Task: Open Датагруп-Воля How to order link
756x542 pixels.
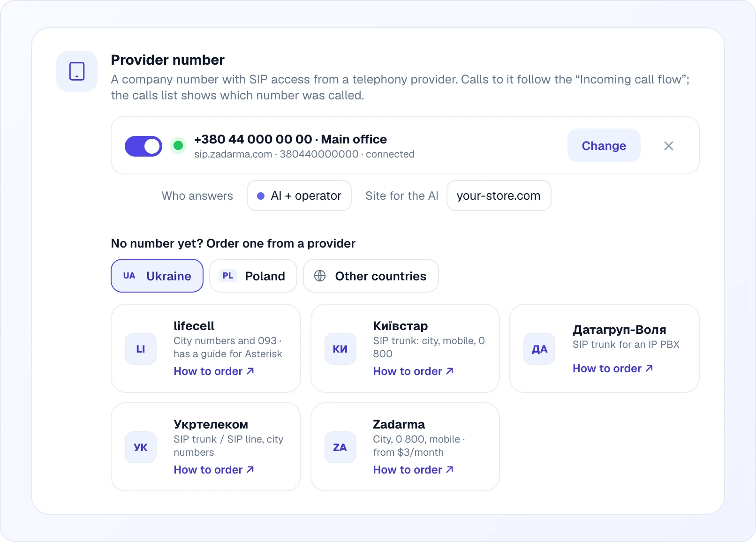Action: [x=612, y=369]
